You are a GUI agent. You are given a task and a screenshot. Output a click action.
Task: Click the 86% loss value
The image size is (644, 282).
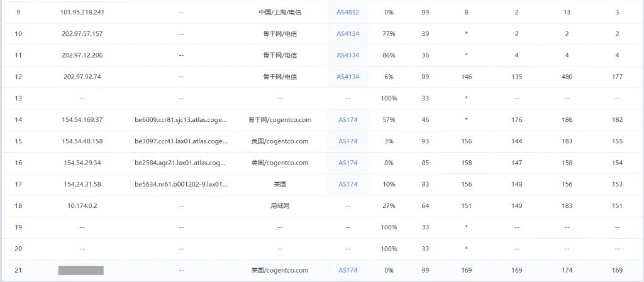(389, 55)
